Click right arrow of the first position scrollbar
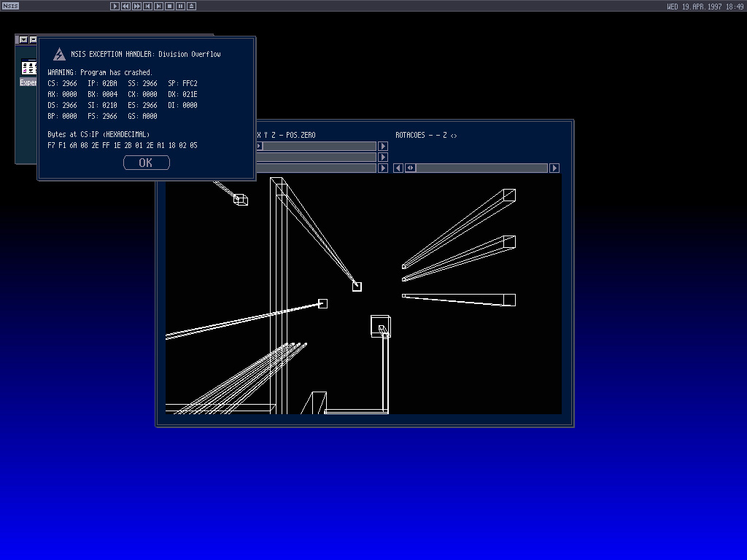Viewport: 747px width, 560px height. pyautogui.click(x=383, y=146)
